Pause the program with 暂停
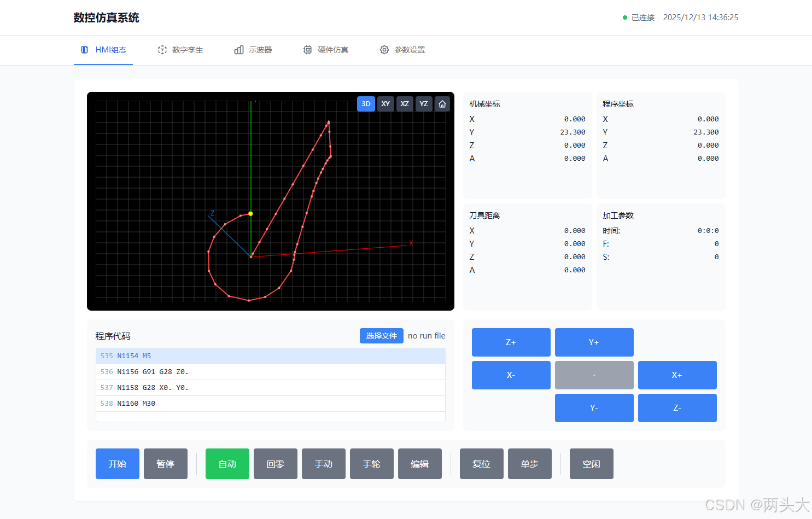This screenshot has height=519, width=812. [166, 464]
